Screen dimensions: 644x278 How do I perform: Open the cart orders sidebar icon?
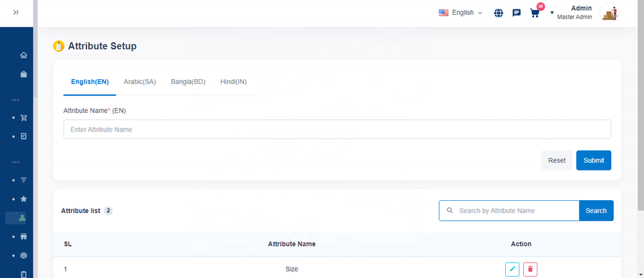tap(24, 118)
